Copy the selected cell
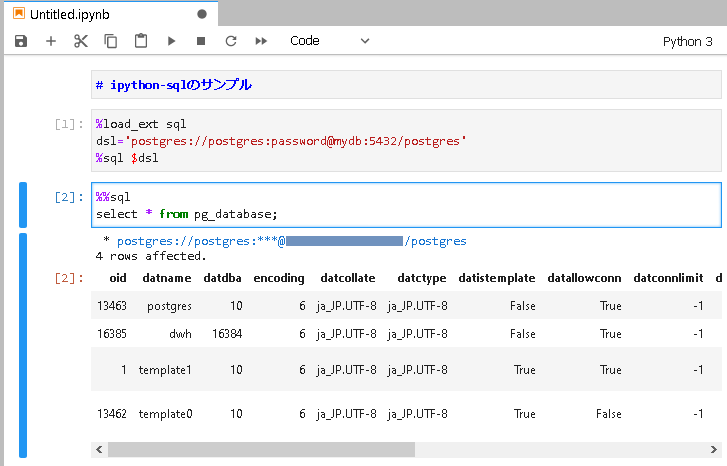Viewport: 727px width, 466px height. (111, 41)
